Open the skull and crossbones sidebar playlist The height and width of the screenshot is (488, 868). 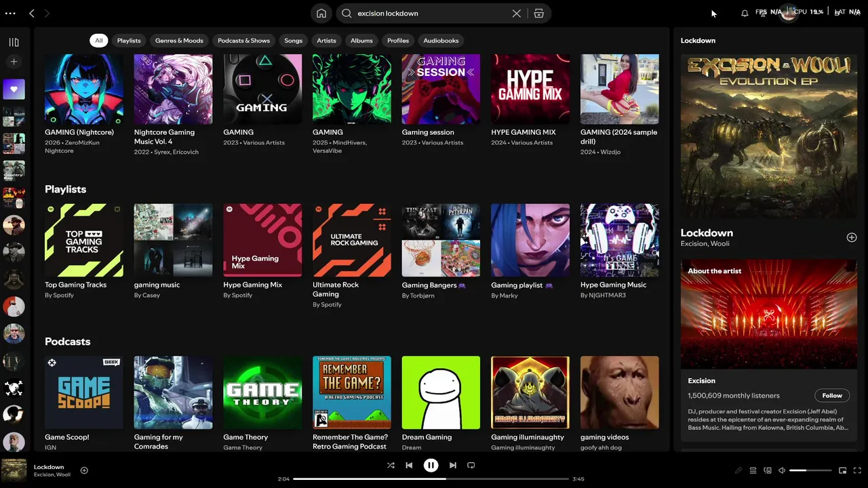[x=14, y=387]
